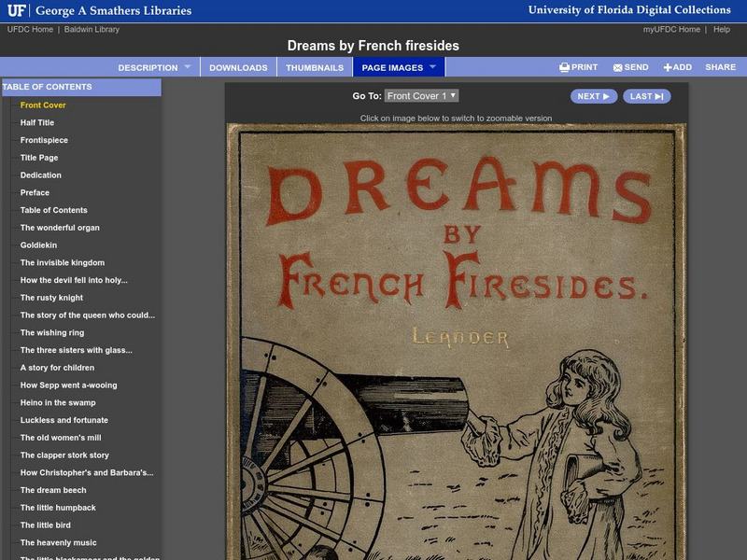This screenshot has width=747, height=560.
Task: Click the UF logo in the header
Action: point(17,11)
